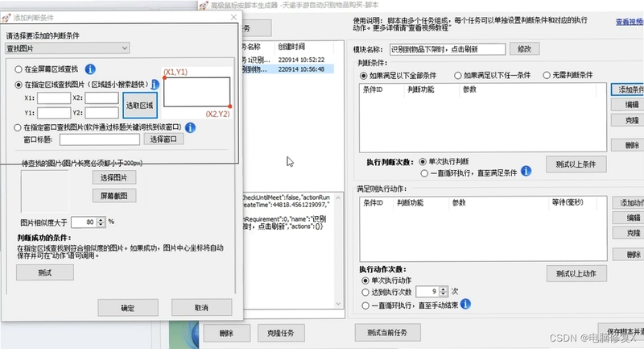Click scroll-up arrow of JSON text panel
Image resolution: width=644 pixels, height=349 pixels.
pyautogui.click(x=338, y=197)
